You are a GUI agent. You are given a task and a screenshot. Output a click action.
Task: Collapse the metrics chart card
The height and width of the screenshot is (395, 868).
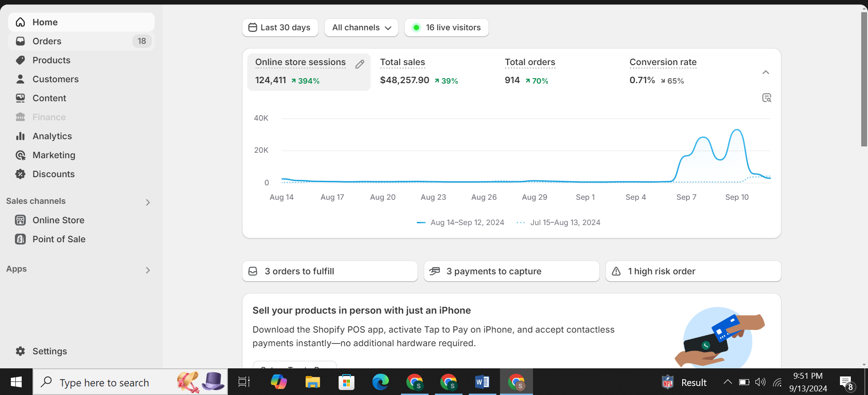pyautogui.click(x=766, y=72)
